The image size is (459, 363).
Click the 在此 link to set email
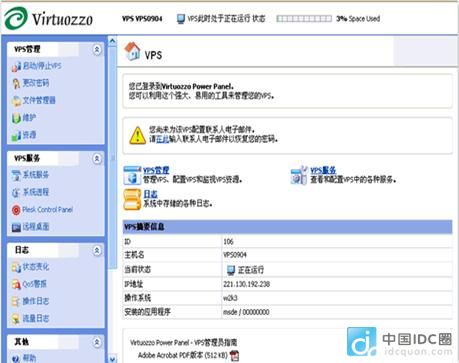[162, 139]
